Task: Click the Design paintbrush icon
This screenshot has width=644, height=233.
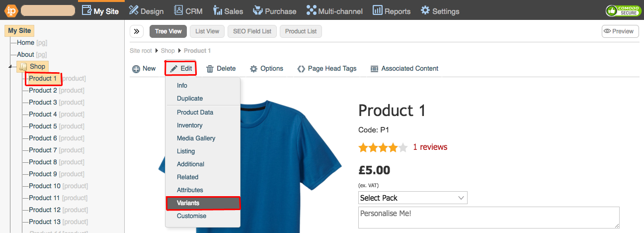Action: pos(134,10)
